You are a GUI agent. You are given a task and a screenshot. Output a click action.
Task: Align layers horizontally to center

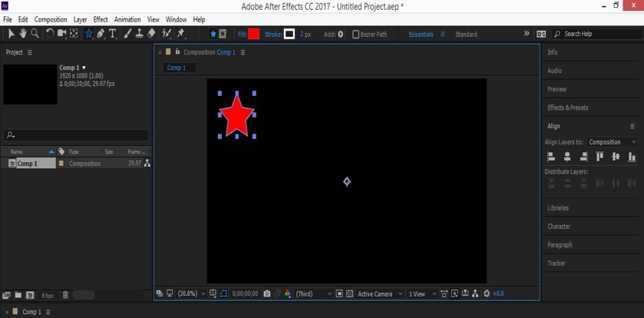[x=567, y=157]
